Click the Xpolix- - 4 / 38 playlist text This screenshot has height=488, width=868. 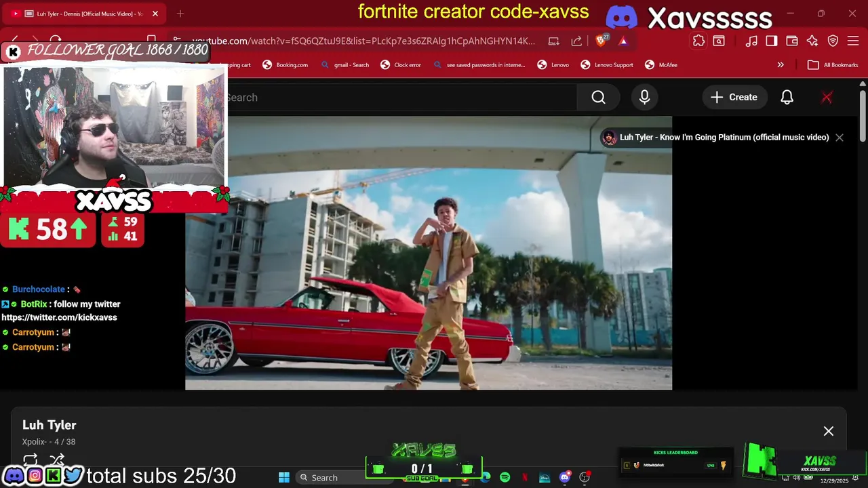pyautogui.click(x=49, y=442)
